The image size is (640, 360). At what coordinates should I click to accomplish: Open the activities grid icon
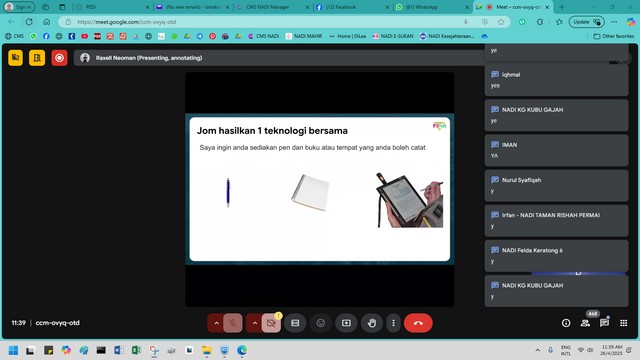click(624, 323)
